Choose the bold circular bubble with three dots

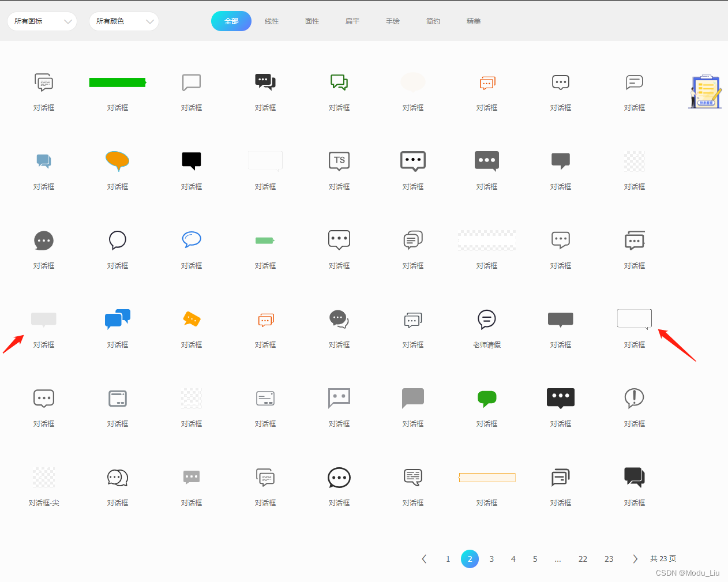click(339, 478)
